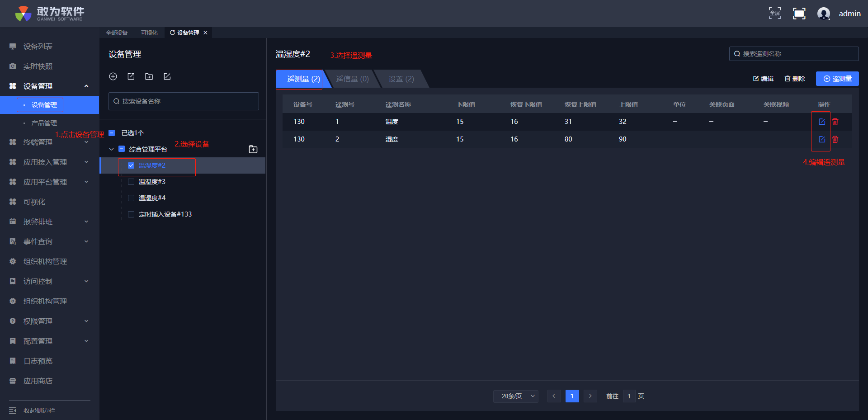The height and width of the screenshot is (420, 868).
Task: Click the 上限值 column header
Action: coord(628,104)
